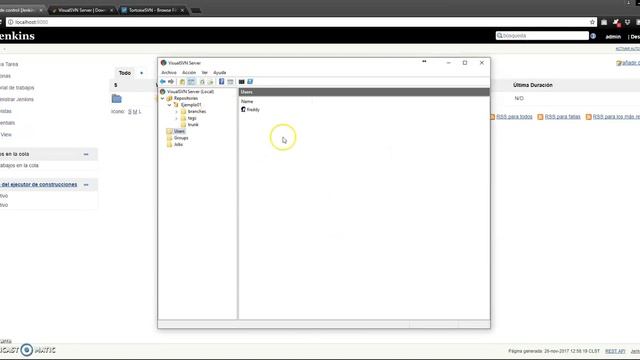The height and width of the screenshot is (360, 640).
Task: Click the Jenkins búsqueda search box
Action: [542, 36]
